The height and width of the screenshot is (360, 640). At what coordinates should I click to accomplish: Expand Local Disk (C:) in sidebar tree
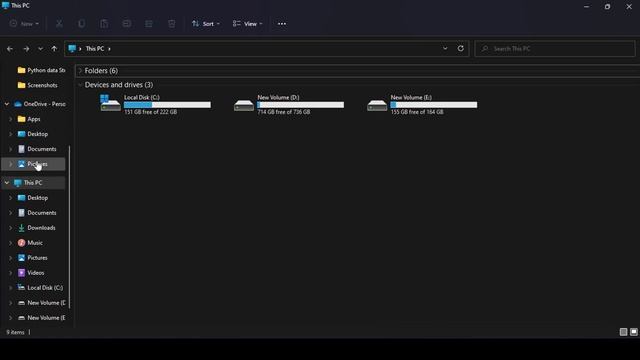click(x=11, y=288)
